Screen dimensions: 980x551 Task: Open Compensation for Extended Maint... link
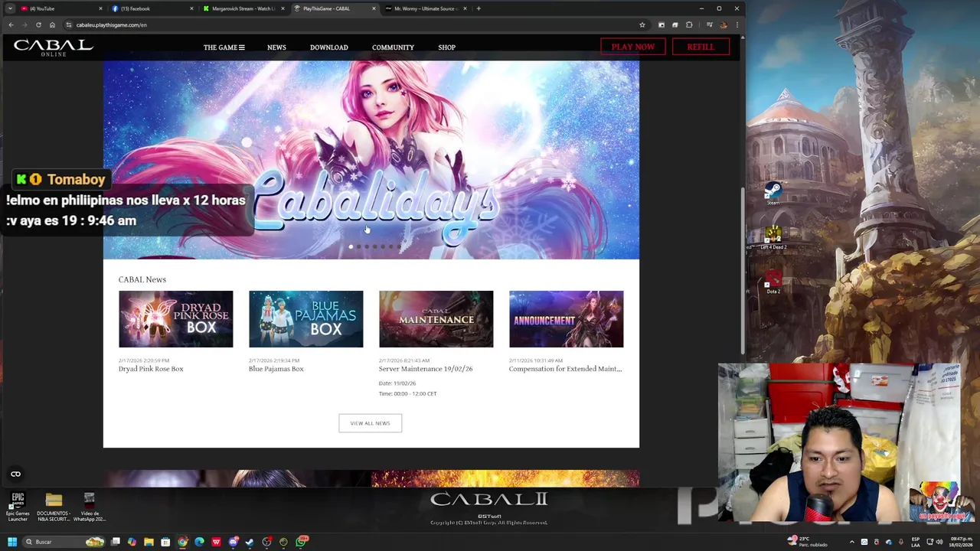click(x=565, y=369)
